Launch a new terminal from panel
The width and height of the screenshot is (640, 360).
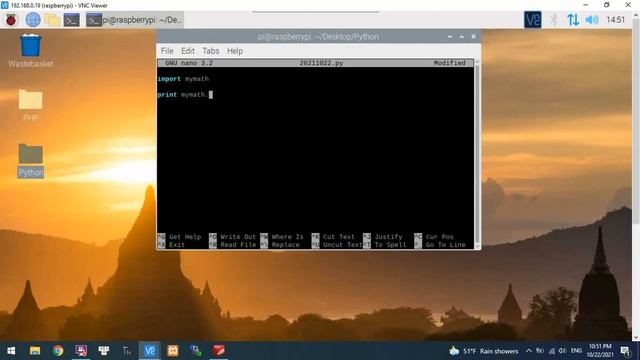point(71,20)
